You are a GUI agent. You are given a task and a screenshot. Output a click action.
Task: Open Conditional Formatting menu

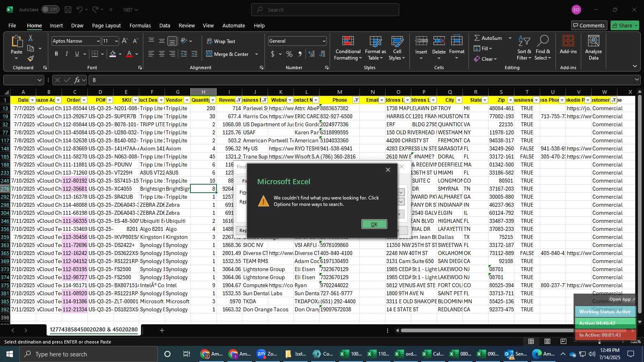pos(348,48)
